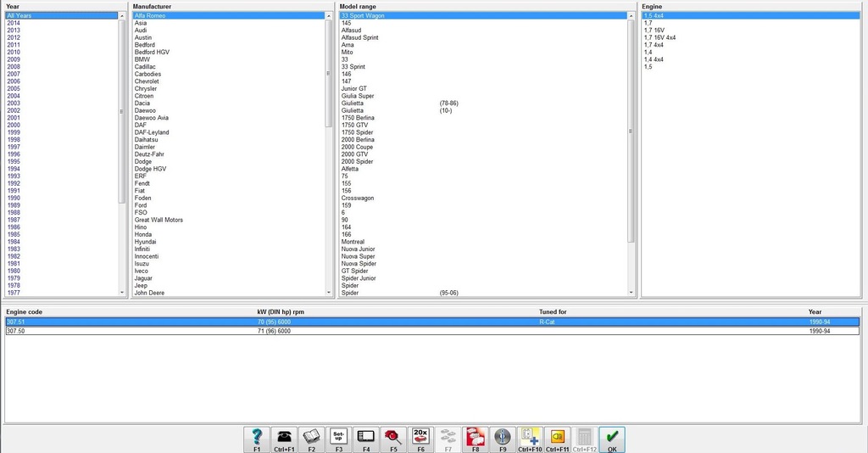Click the Manufacturer list scroll-down arrow
The image size is (868, 453).
328,293
